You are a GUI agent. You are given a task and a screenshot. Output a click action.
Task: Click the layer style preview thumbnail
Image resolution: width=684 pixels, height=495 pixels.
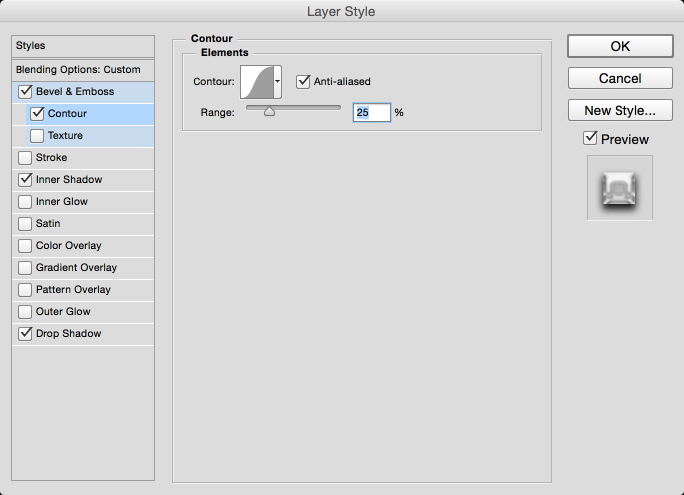pos(619,188)
